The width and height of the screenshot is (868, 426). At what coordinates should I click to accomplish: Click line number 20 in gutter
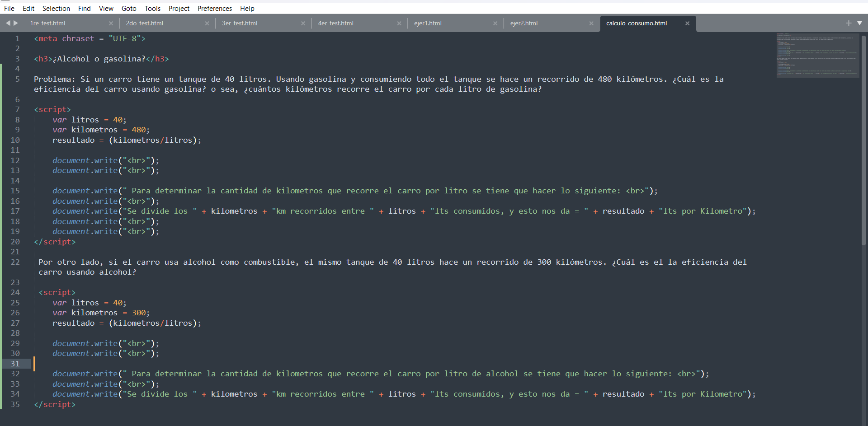click(15, 242)
